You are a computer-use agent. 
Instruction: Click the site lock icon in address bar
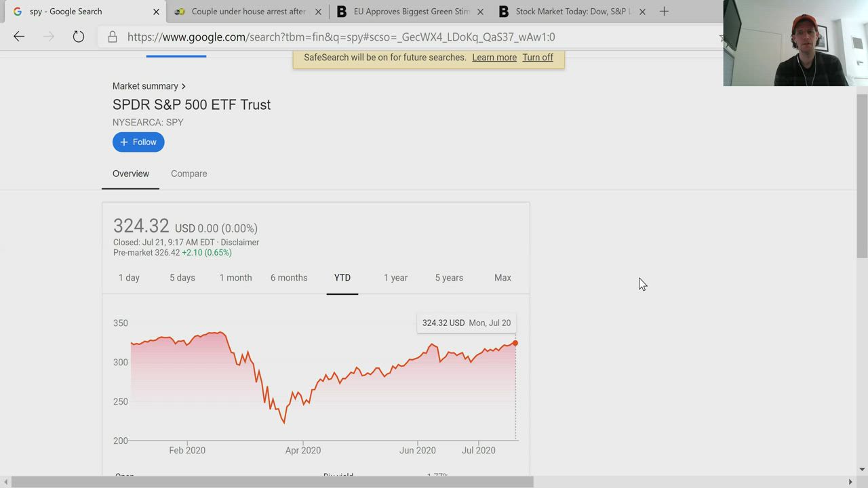coord(113,37)
